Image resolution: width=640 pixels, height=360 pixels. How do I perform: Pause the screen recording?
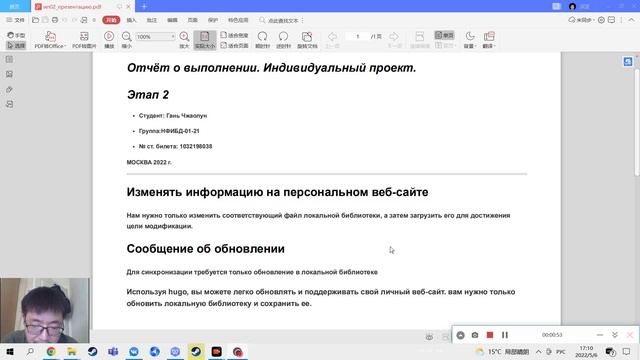coord(505,335)
